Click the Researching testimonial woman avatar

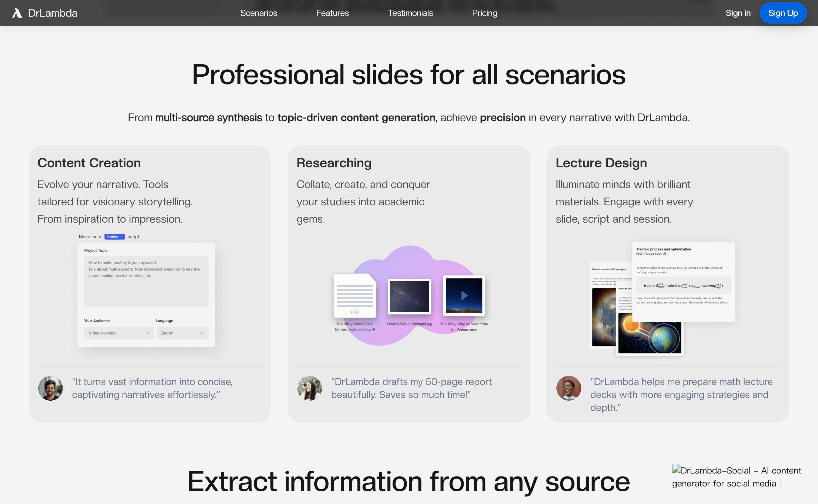point(309,388)
